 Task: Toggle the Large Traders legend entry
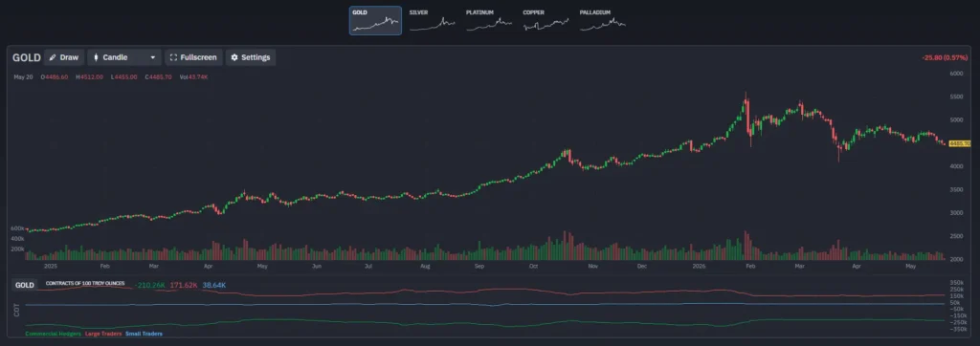coord(103,334)
